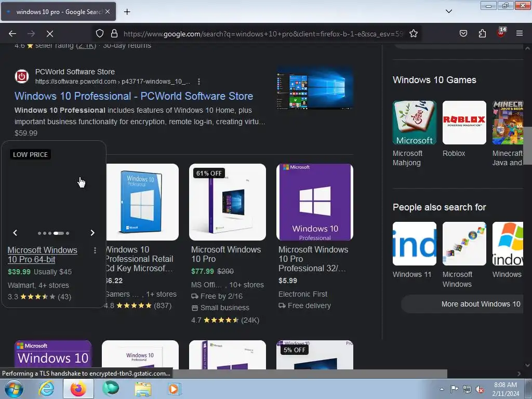Click More about Windows 10 button

[463, 304]
